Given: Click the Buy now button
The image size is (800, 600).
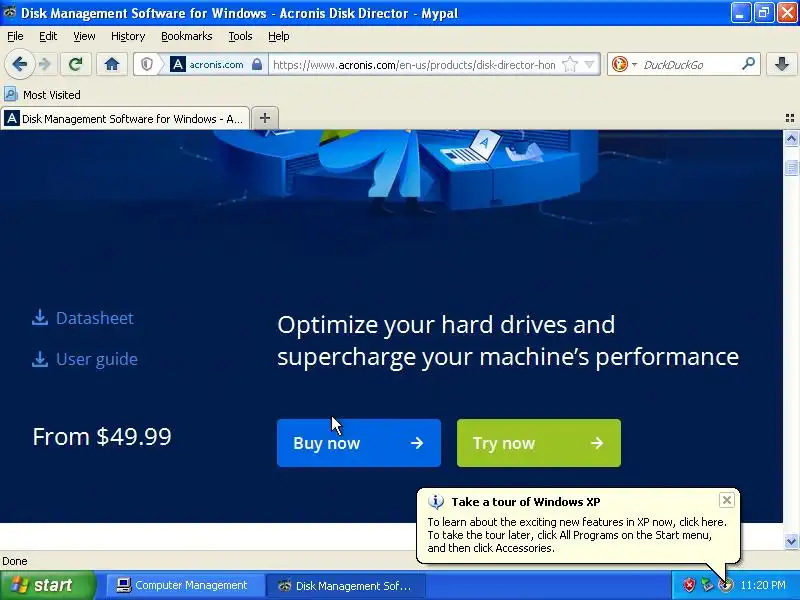Looking at the screenshot, I should [359, 443].
